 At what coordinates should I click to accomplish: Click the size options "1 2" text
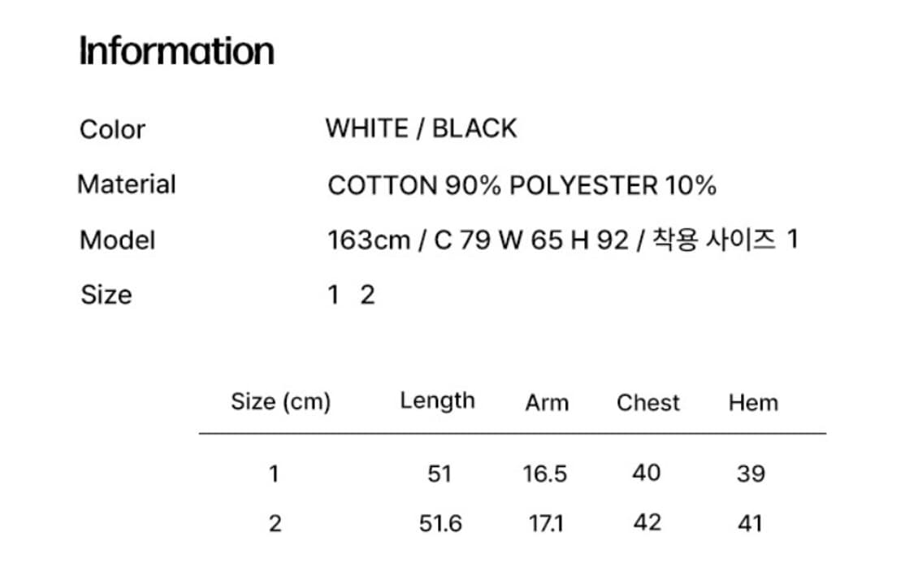(x=351, y=295)
